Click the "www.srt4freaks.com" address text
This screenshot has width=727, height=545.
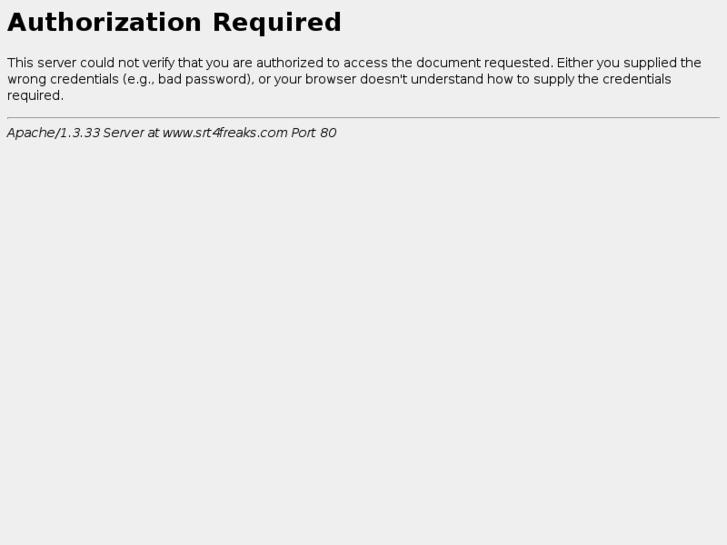pyautogui.click(x=225, y=133)
